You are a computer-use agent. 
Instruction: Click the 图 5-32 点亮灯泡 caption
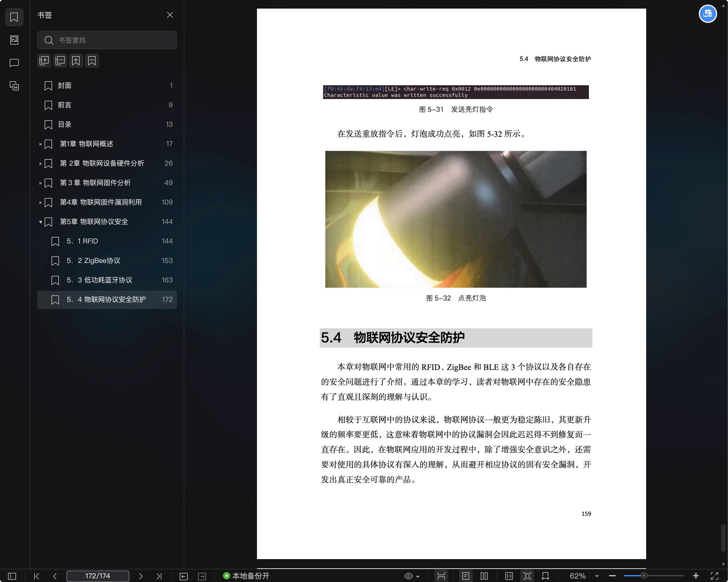456,298
